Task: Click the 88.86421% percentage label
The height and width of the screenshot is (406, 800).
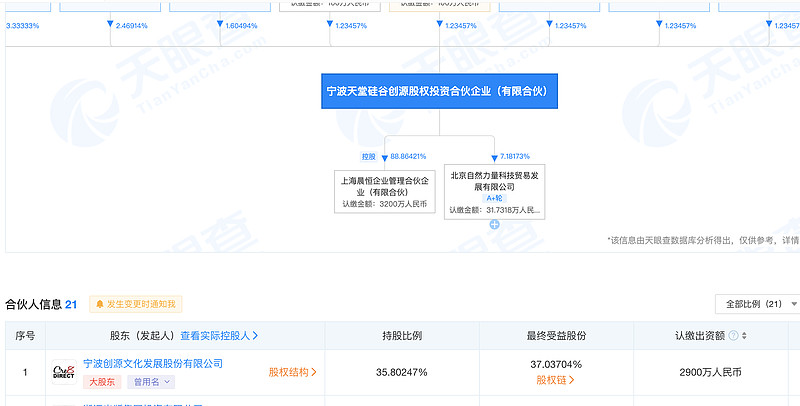Action: point(408,157)
